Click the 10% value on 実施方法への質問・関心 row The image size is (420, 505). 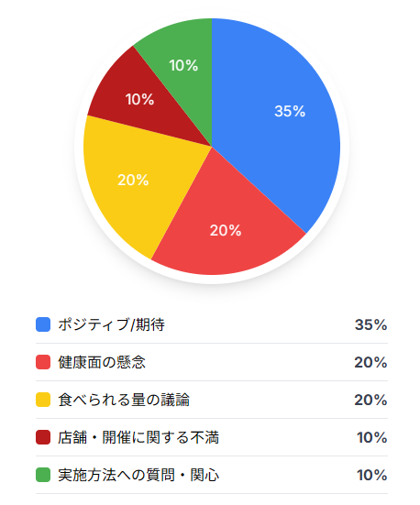click(x=372, y=475)
